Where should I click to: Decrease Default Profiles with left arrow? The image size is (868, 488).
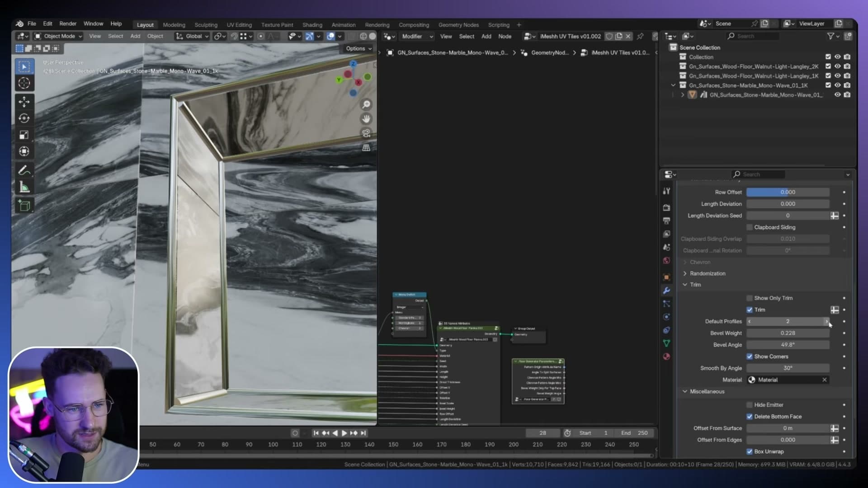(x=750, y=321)
